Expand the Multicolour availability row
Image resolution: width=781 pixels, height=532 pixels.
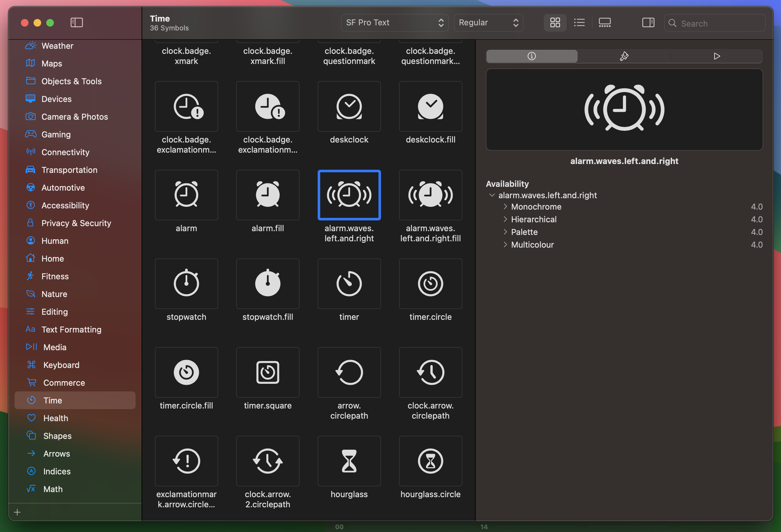coord(505,245)
